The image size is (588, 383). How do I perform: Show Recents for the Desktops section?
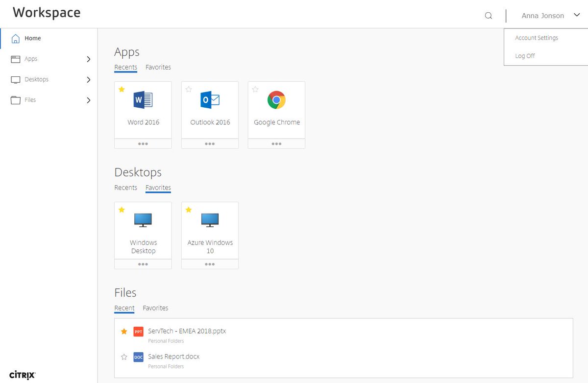point(126,188)
